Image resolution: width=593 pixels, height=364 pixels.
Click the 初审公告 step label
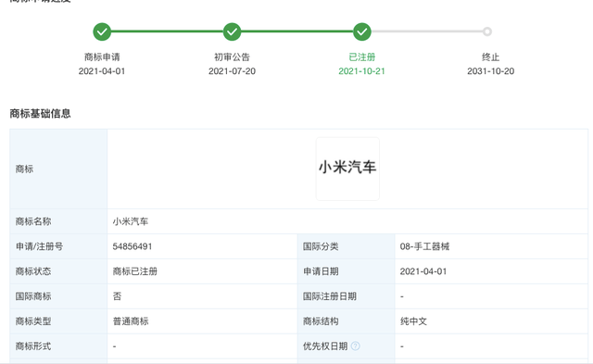pos(232,57)
